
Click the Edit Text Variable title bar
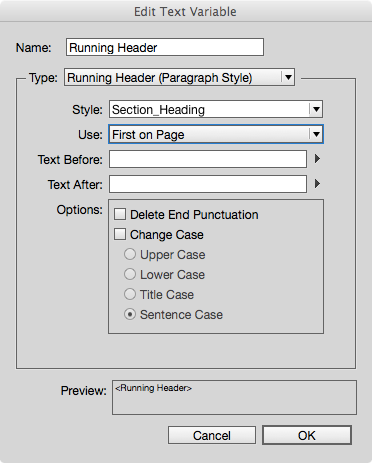[186, 11]
